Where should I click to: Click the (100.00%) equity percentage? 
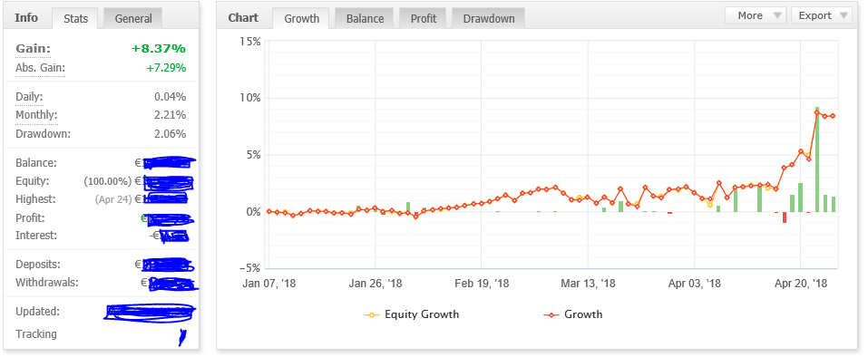pyautogui.click(x=108, y=181)
